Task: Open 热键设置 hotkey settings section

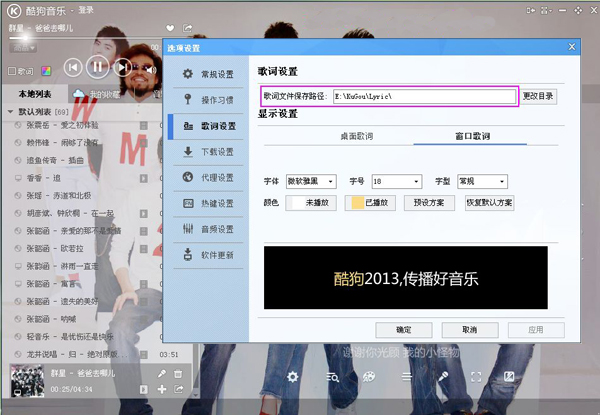Action: click(x=208, y=203)
